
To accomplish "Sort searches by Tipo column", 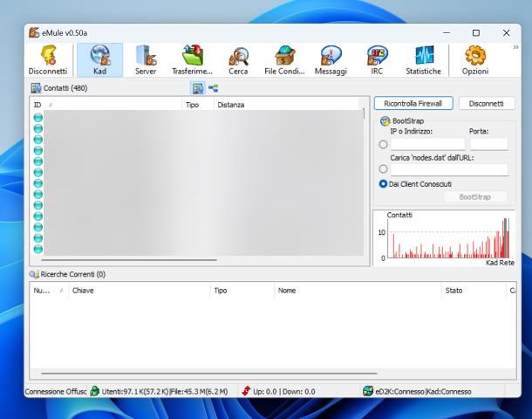I will 242,291.
